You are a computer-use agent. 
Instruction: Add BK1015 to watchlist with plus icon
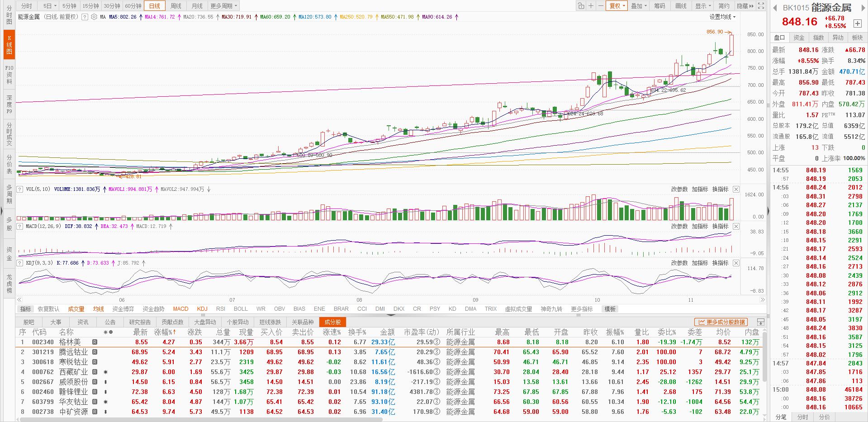point(857,24)
